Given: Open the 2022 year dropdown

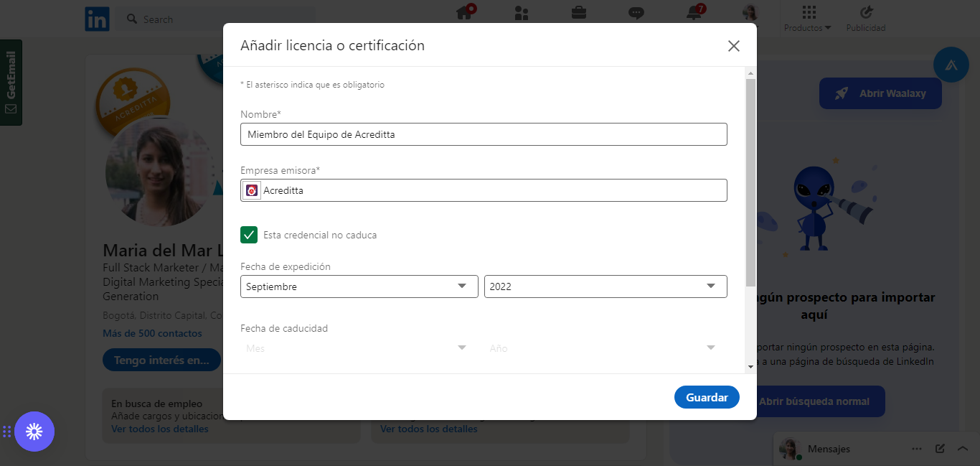Looking at the screenshot, I should coord(606,286).
